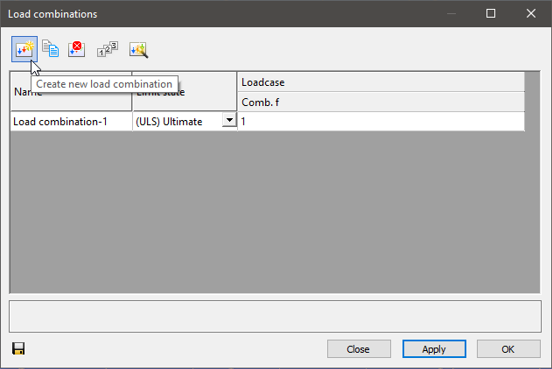Confirm with the OK button
Image resolution: width=552 pixels, height=369 pixels.
(508, 349)
